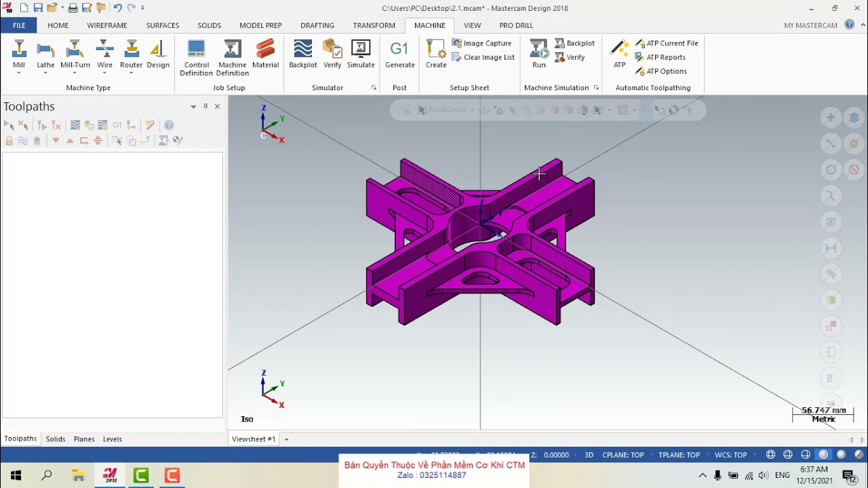868x488 pixels.
Task: Click the lock operations icon in Toolpaths
Action: tap(9, 141)
